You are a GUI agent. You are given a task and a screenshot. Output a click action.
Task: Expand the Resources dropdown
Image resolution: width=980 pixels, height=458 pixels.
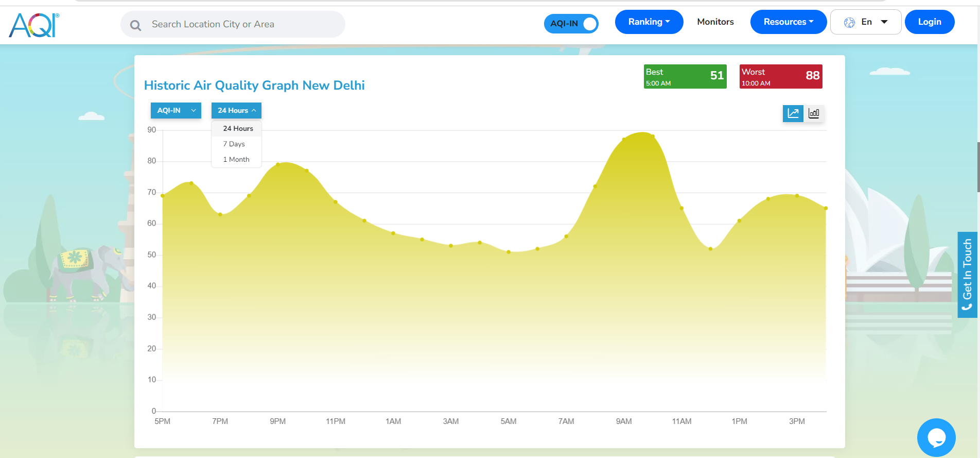pos(789,22)
